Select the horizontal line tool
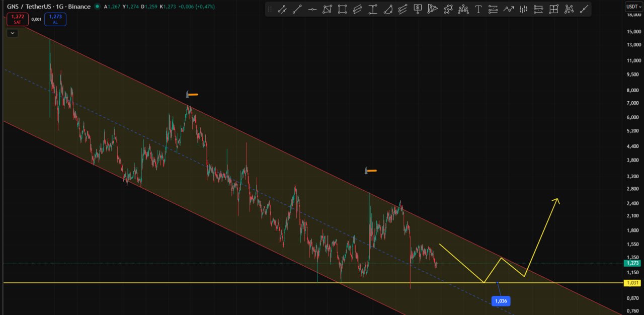The width and height of the screenshot is (644, 315). coord(312,9)
